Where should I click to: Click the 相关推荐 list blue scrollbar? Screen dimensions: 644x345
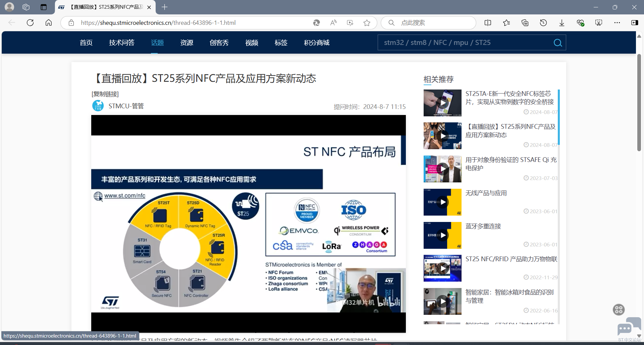[559, 117]
